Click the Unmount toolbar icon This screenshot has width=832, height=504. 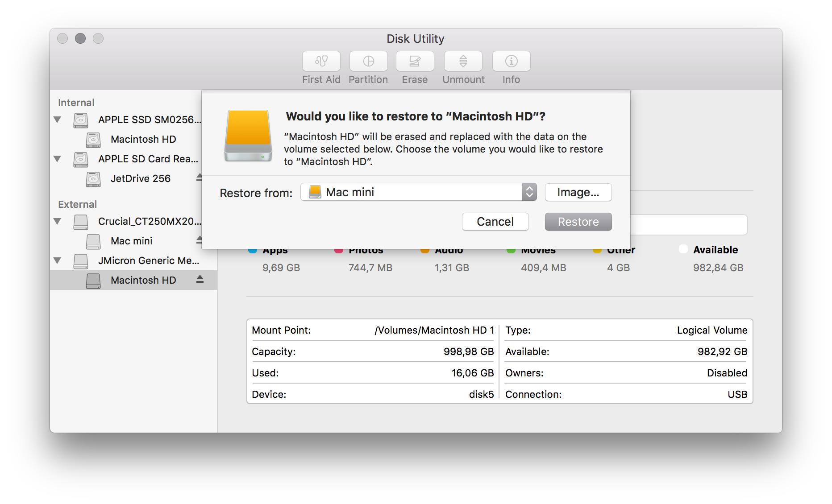click(x=463, y=61)
